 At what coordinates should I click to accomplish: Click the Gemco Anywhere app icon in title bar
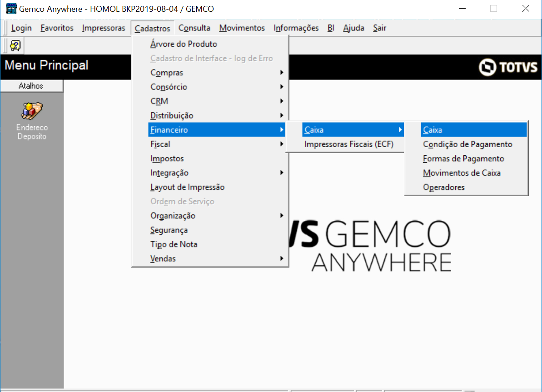[11, 9]
